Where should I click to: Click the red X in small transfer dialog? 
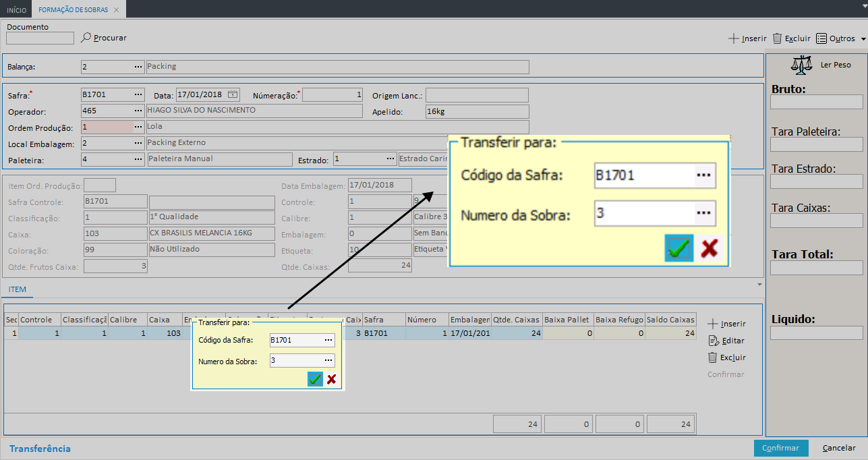(332, 379)
